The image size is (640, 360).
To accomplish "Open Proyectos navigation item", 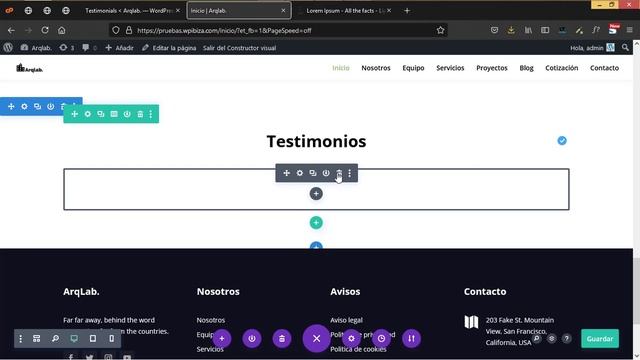I will click(x=492, y=68).
